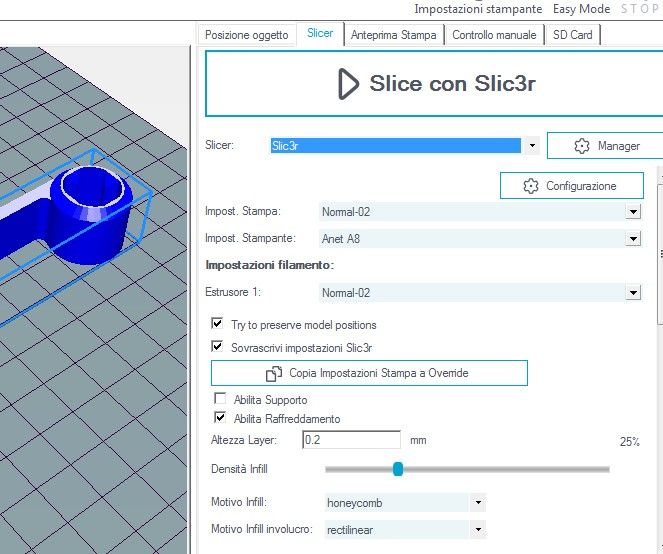Screen dimensions: 663x554
Task: Switch to the Posizione oggetto tab
Action: (x=247, y=34)
